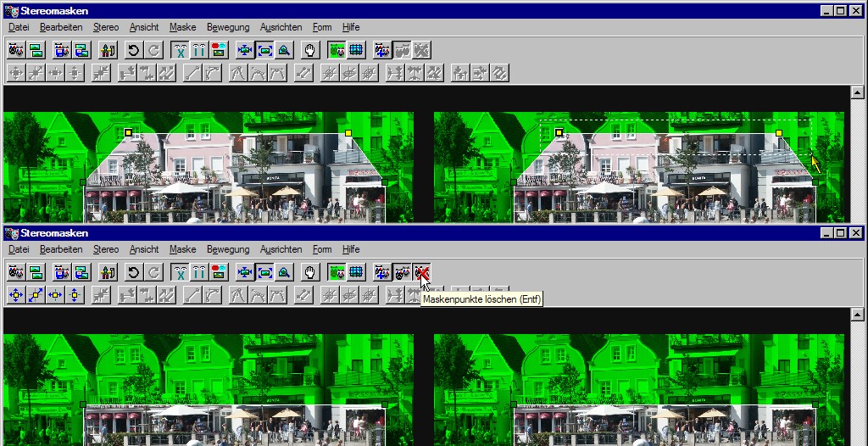Screen dimensions: 868x446
Task: Click the horizontal blue arrows icon with yellow dot
Action: coord(56,295)
